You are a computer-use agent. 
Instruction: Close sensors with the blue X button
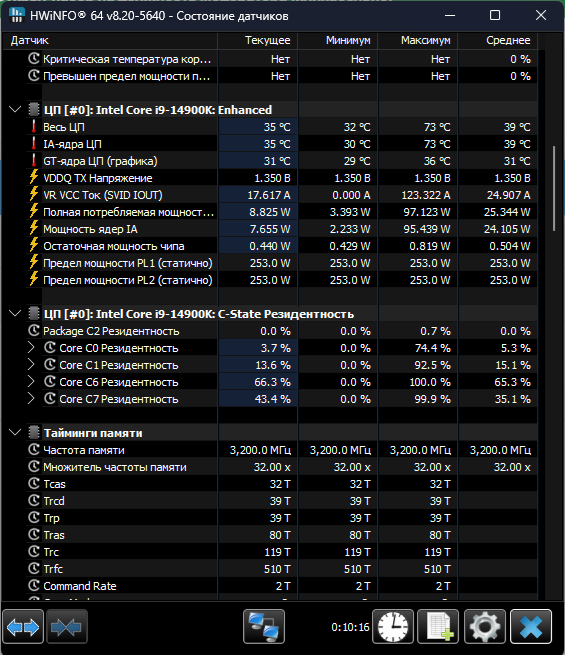pos(531,627)
